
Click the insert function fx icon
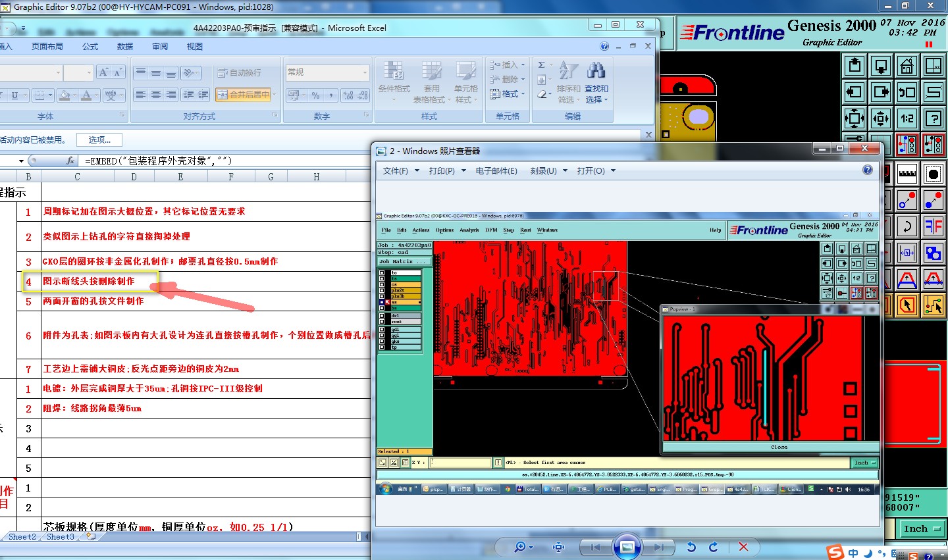tap(70, 161)
